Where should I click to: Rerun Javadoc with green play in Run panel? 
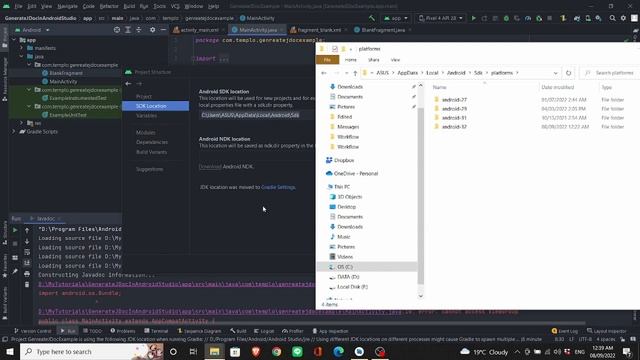pos(15,230)
